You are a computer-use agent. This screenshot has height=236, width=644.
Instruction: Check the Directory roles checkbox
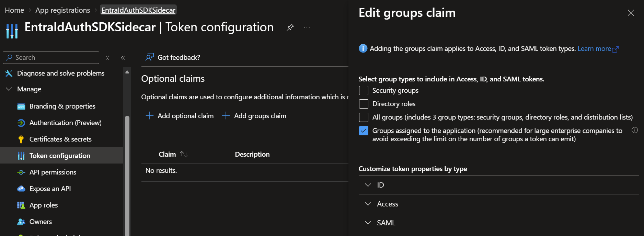364,104
